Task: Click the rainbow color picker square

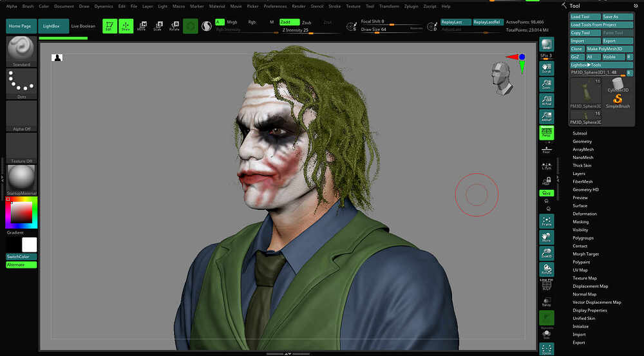Action: pos(21,212)
